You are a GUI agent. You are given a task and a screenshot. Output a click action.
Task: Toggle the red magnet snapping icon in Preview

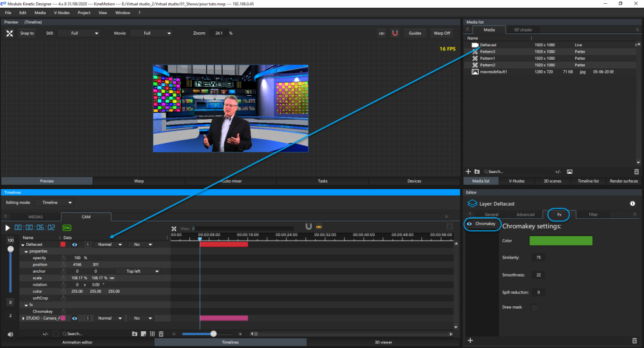click(x=395, y=33)
